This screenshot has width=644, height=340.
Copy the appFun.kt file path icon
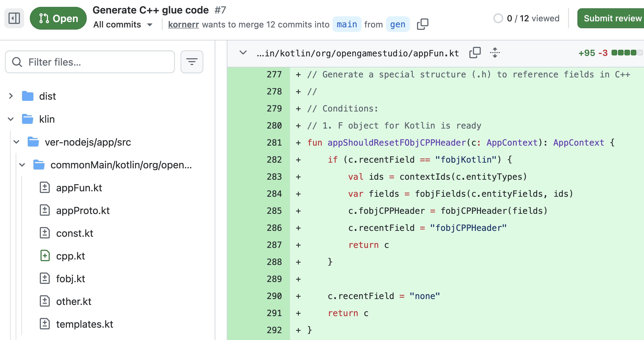click(x=475, y=53)
